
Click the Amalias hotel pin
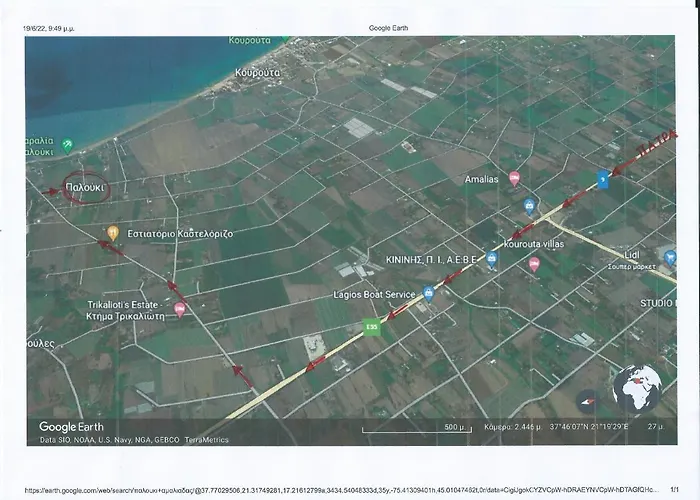(x=514, y=179)
